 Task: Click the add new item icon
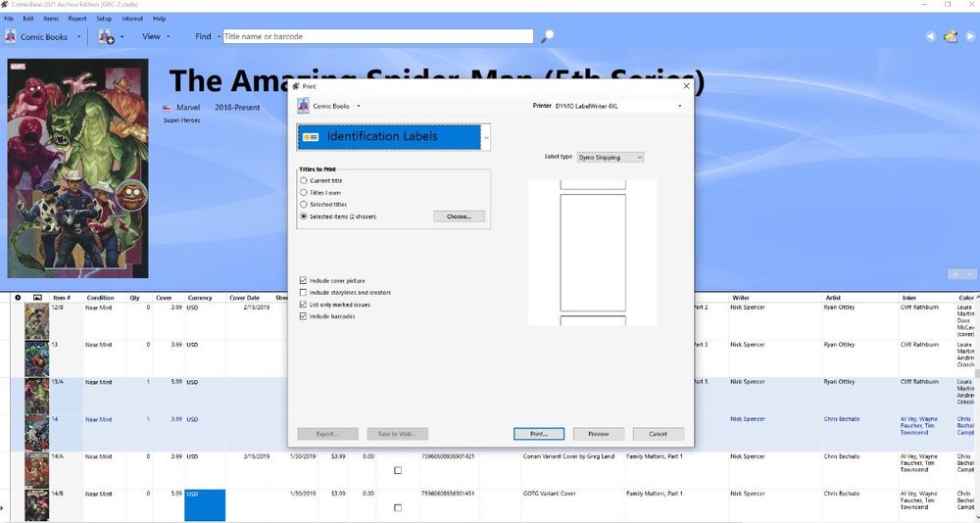[x=106, y=37]
